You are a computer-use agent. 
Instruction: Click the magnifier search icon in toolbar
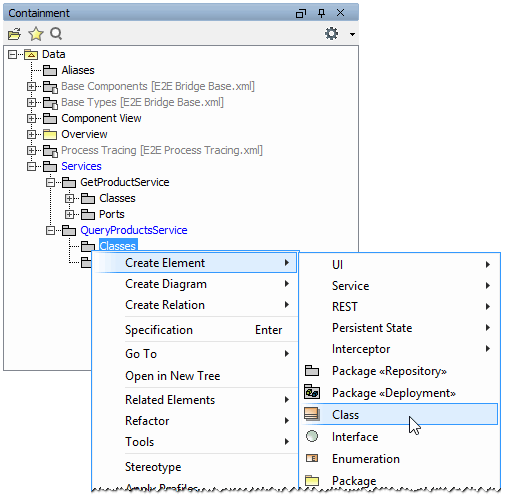(56, 34)
